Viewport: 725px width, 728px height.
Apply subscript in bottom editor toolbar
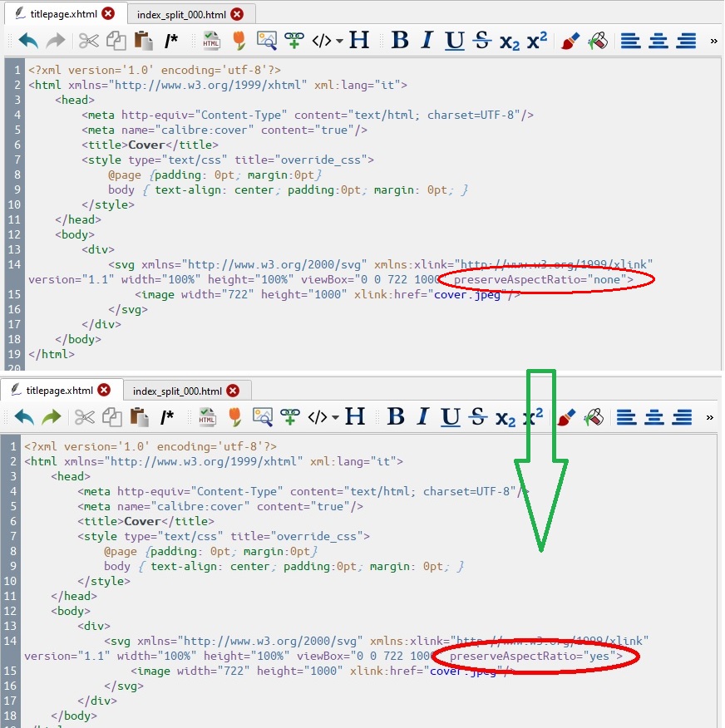point(506,418)
